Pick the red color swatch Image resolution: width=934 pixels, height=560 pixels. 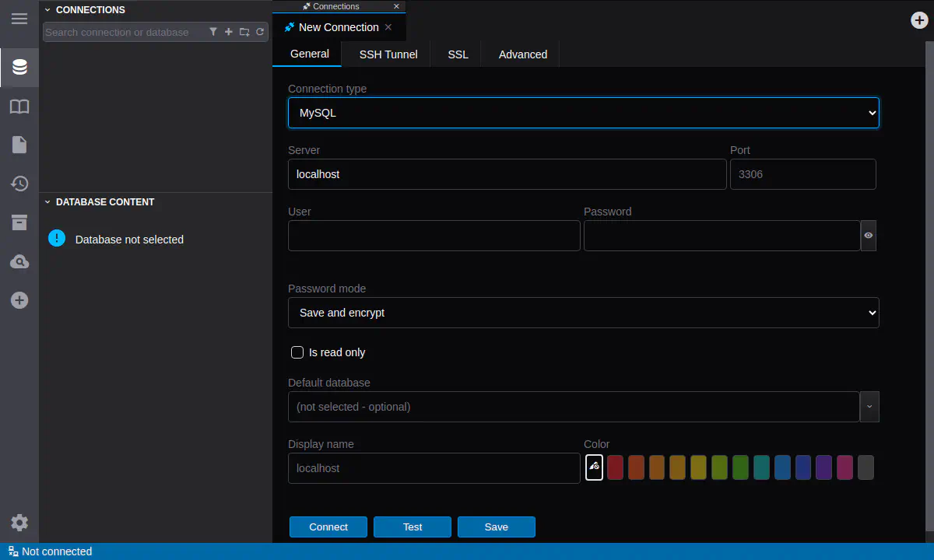(615, 467)
